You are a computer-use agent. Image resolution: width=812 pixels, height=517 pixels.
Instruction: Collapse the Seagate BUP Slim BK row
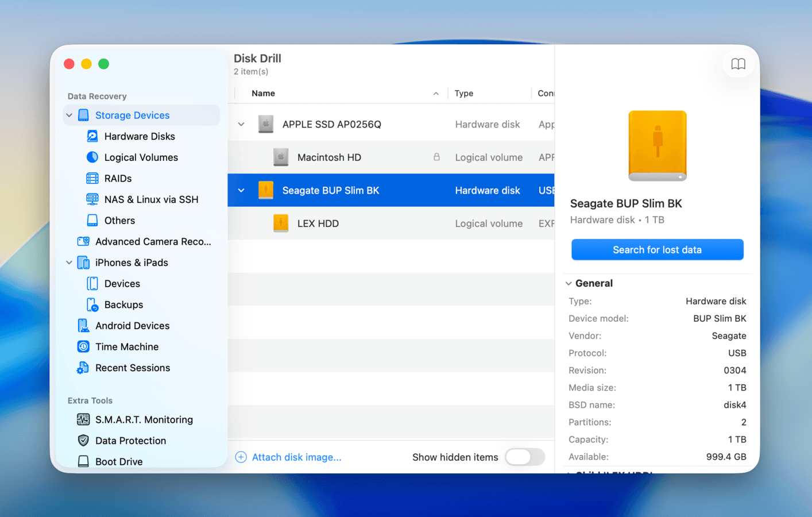(x=241, y=190)
